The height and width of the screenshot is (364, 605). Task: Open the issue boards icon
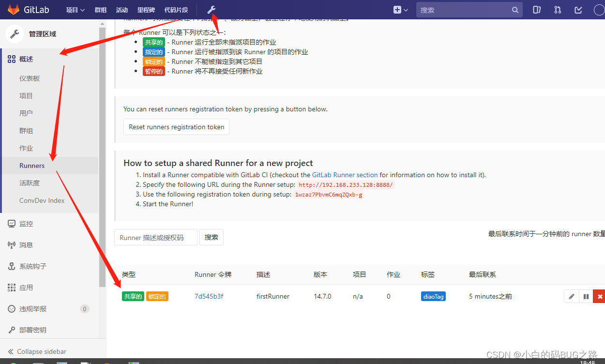pos(536,9)
